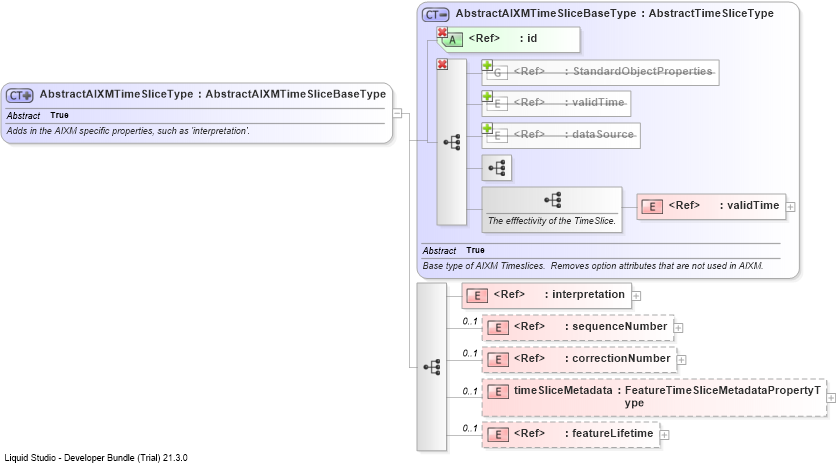
Task: Select the FeatureTimeSliceMetadataPropertyType label
Action: (722, 396)
